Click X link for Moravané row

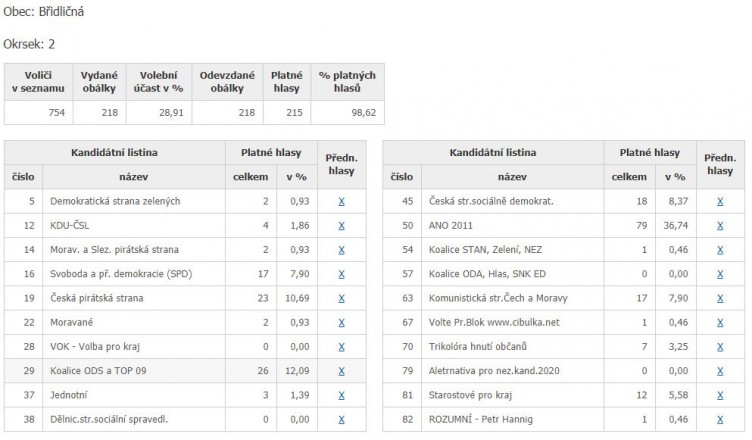[341, 322]
